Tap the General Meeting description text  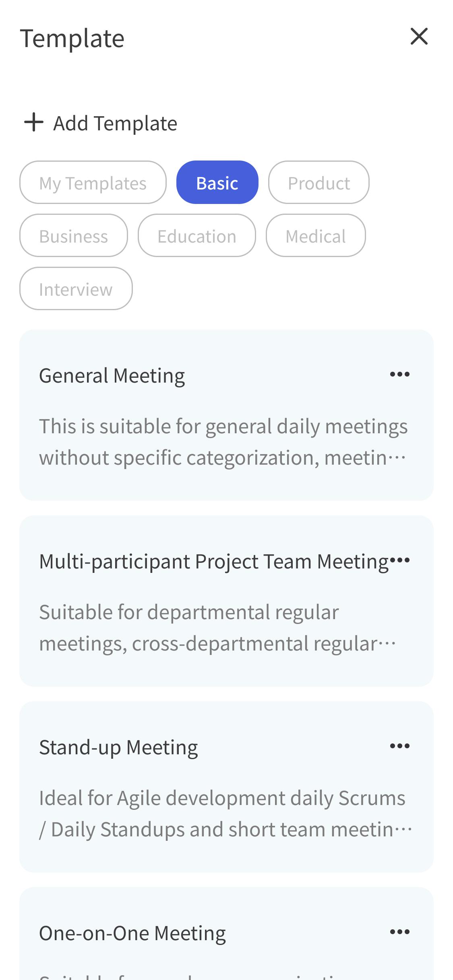pos(223,442)
